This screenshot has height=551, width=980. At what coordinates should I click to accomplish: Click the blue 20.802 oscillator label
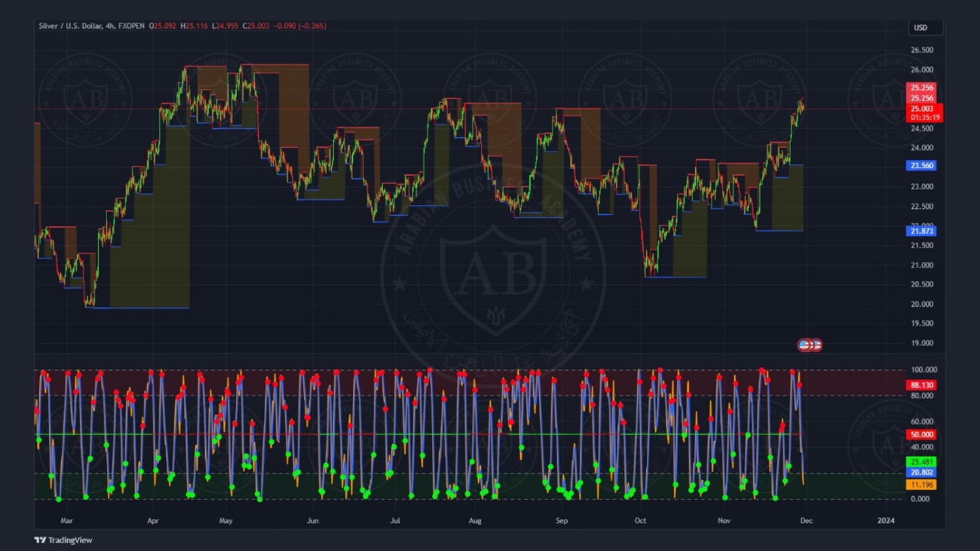click(922, 473)
